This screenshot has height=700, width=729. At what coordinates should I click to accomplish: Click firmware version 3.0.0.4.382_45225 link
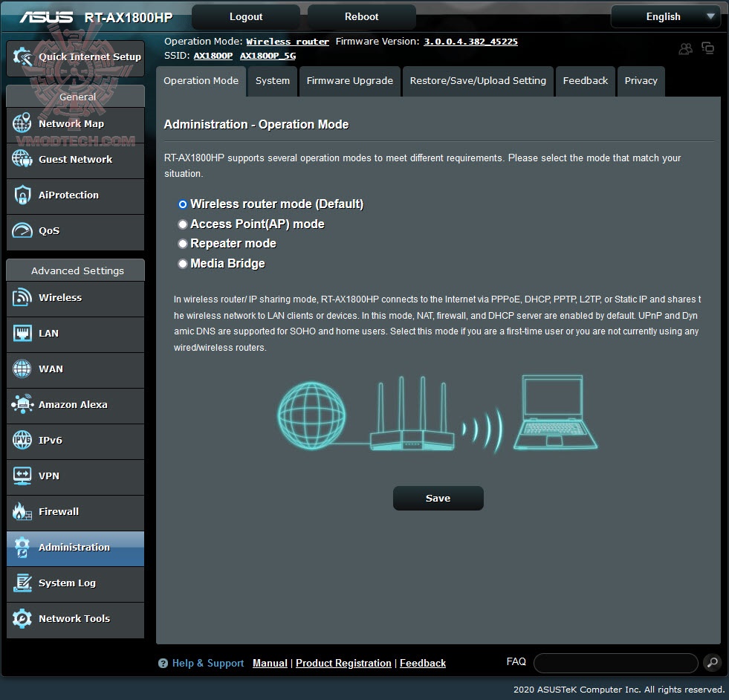[470, 42]
